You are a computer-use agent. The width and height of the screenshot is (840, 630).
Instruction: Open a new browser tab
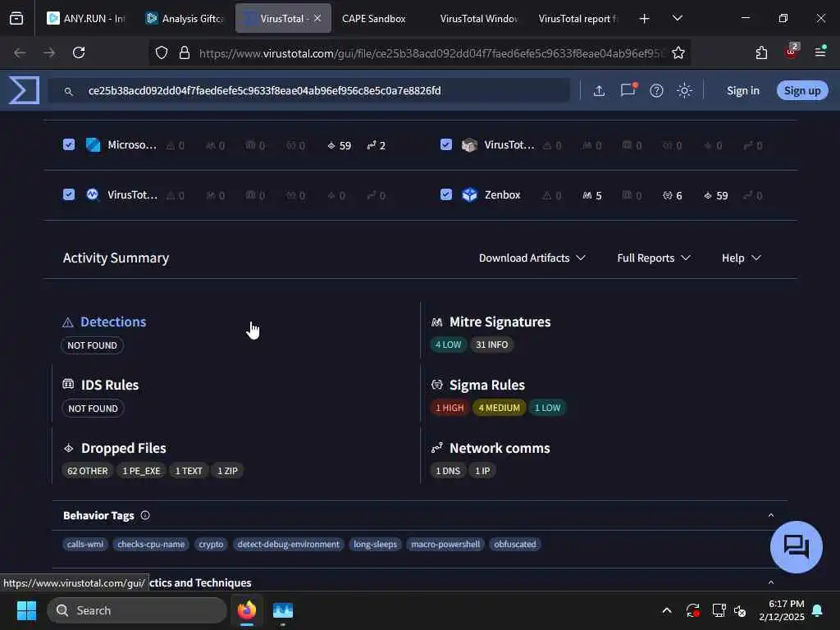644,19
